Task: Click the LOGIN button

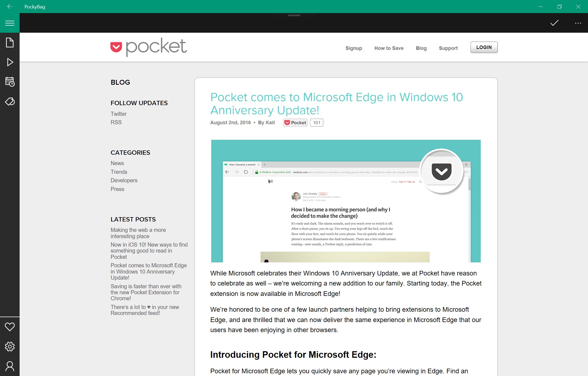Action: [x=484, y=47]
